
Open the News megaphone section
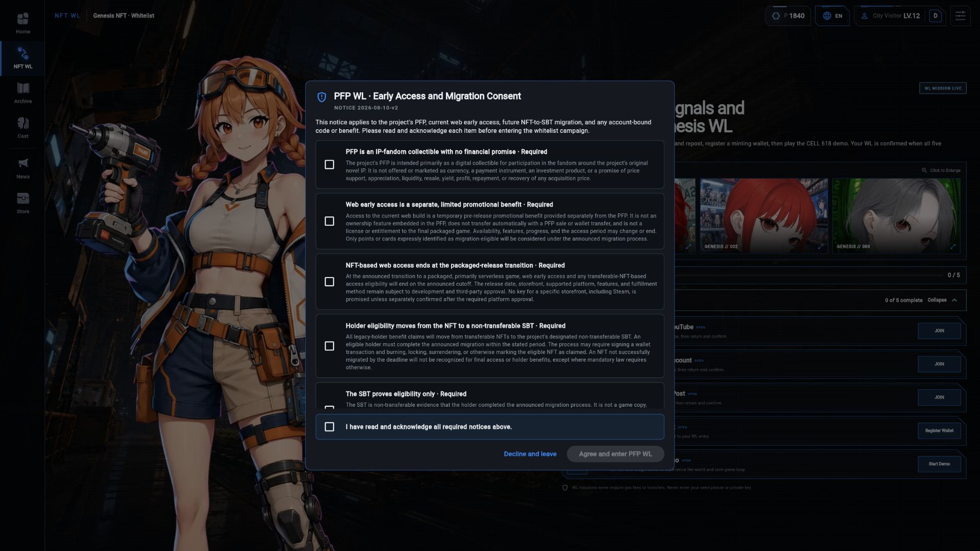point(23,169)
